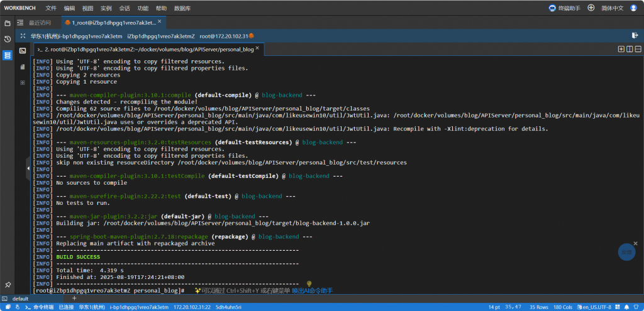
Task: Toggle the 最近访问 recent list
Action: pyautogui.click(x=35, y=23)
